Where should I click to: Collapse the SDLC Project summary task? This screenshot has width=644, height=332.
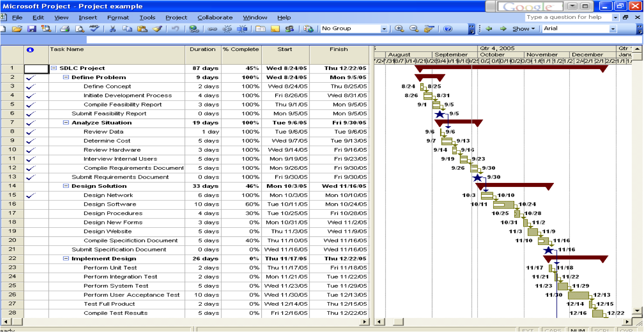point(54,68)
